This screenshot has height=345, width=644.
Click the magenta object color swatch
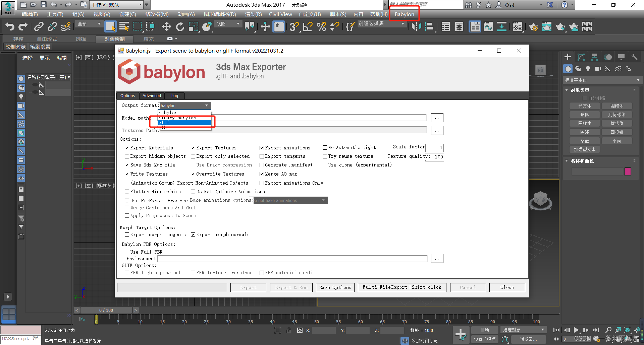tap(628, 172)
